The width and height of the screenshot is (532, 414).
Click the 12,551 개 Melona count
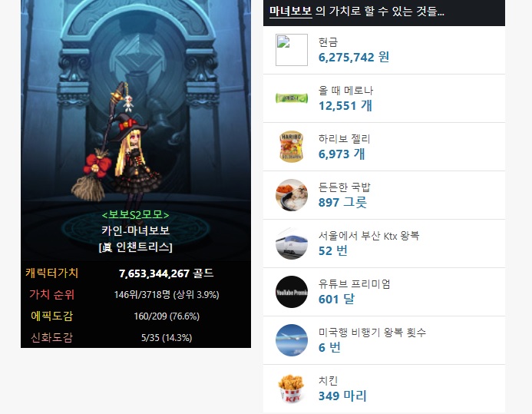click(345, 105)
